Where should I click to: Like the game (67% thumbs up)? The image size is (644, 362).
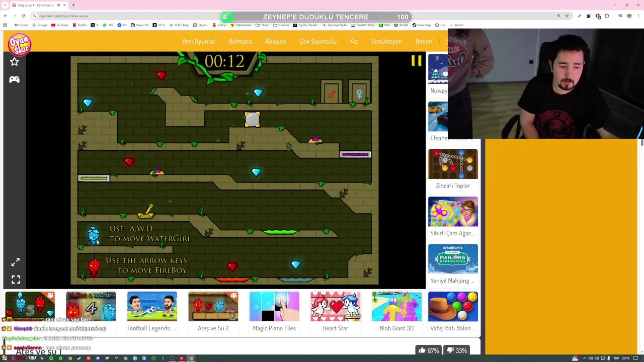coord(428,350)
